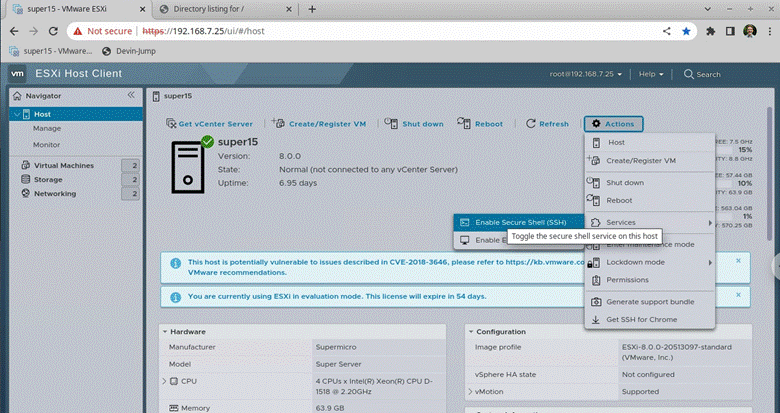Collapse the Configuration section
780x413 pixels.
pyautogui.click(x=471, y=331)
